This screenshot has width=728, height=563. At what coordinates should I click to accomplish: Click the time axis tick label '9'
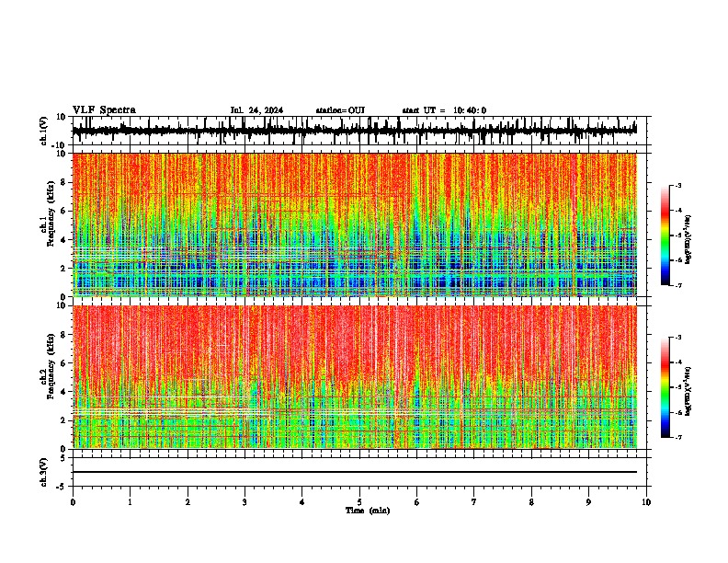click(588, 502)
